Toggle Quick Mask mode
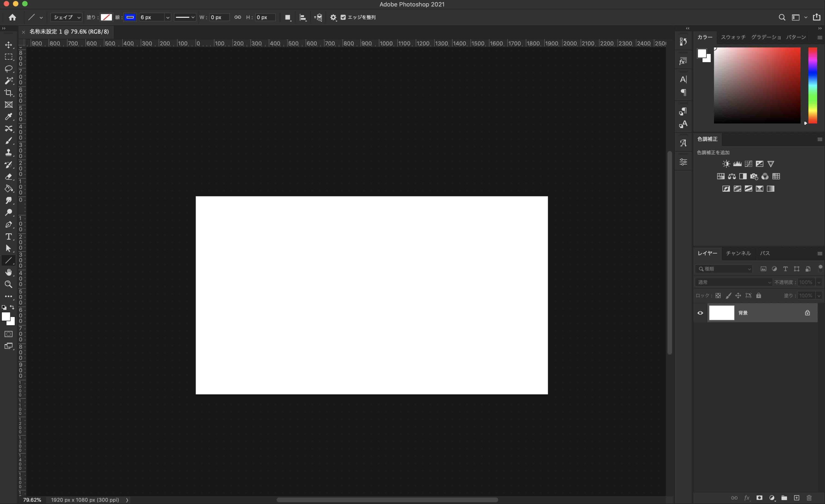 pyautogui.click(x=9, y=334)
